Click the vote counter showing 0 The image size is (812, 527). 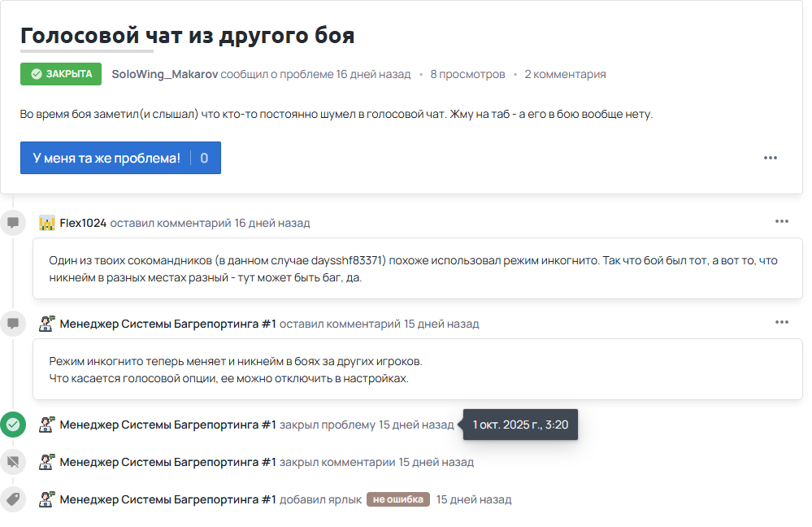[x=204, y=158]
